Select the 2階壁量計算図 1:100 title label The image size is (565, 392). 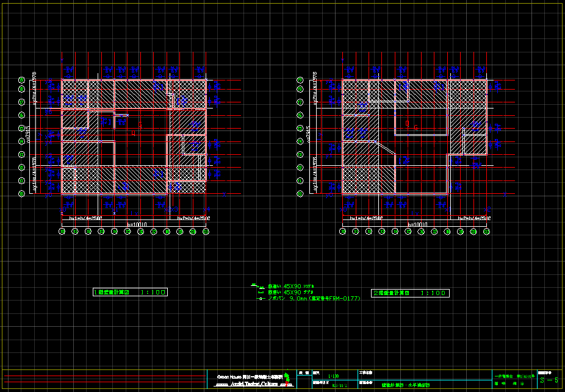point(410,293)
